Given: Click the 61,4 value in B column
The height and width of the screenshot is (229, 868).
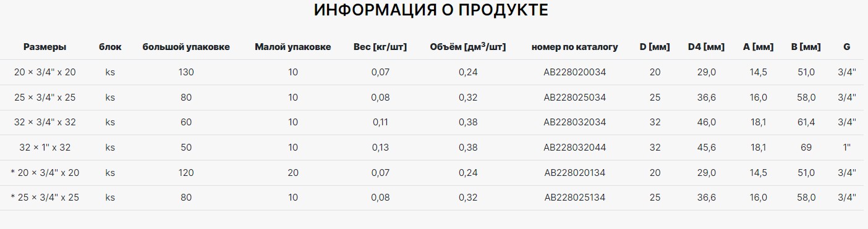Looking at the screenshot, I should [x=806, y=122].
